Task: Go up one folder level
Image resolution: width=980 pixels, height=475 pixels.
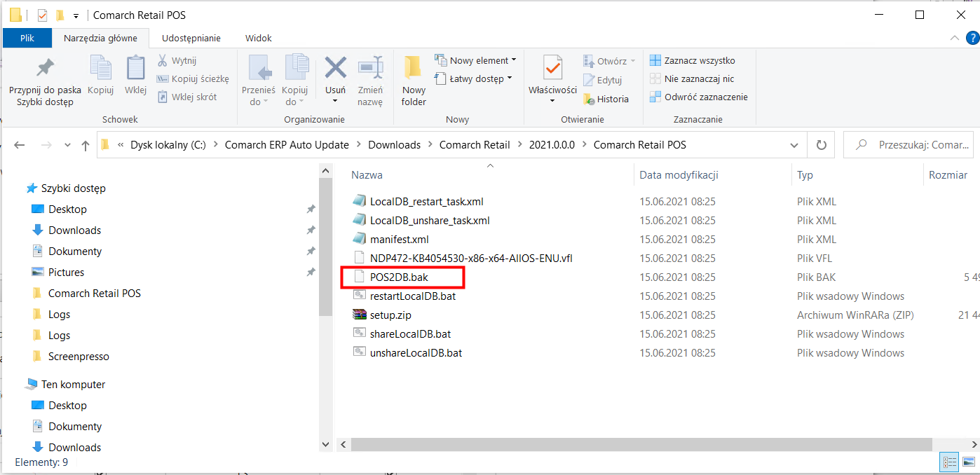Action: pyautogui.click(x=86, y=145)
